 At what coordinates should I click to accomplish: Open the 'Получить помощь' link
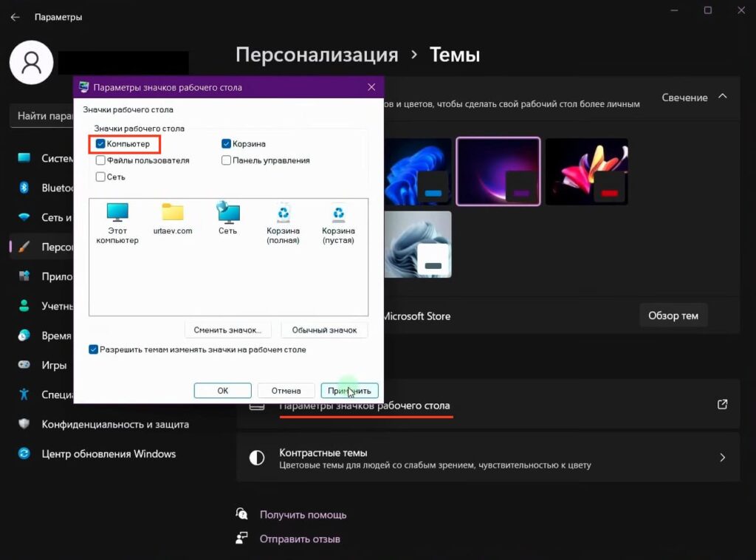click(303, 515)
